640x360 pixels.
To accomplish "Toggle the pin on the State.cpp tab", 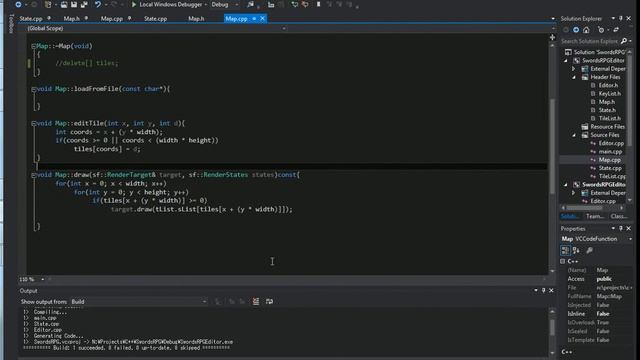I will click(49, 18).
